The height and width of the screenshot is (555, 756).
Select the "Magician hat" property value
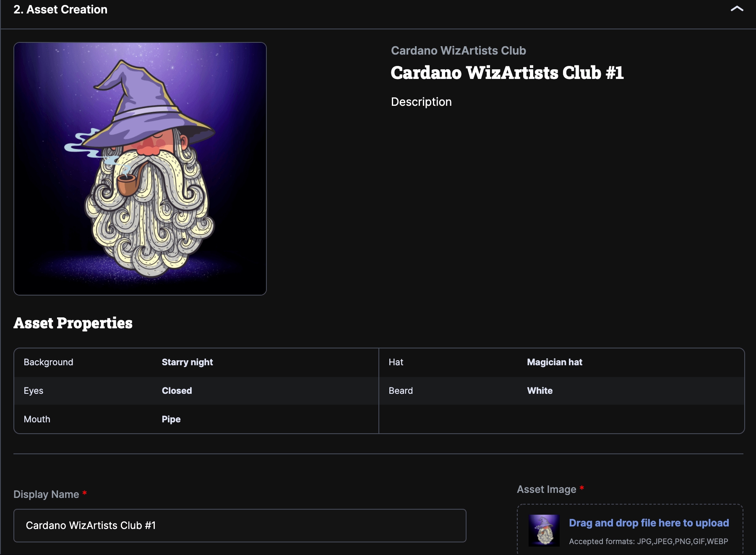(554, 362)
